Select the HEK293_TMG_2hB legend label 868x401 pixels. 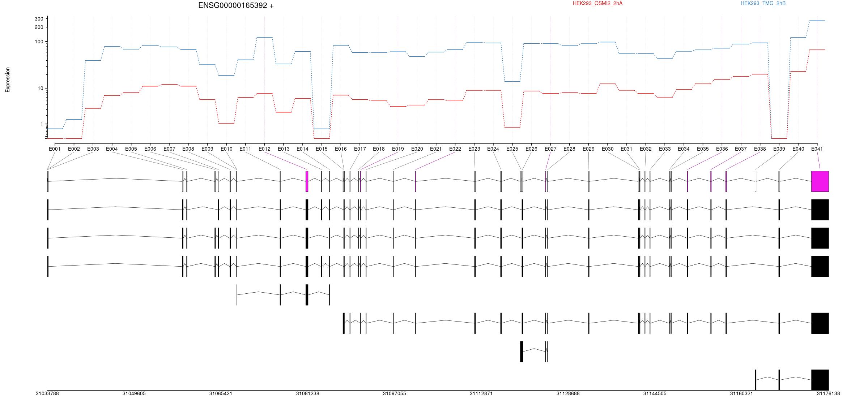pos(763,3)
